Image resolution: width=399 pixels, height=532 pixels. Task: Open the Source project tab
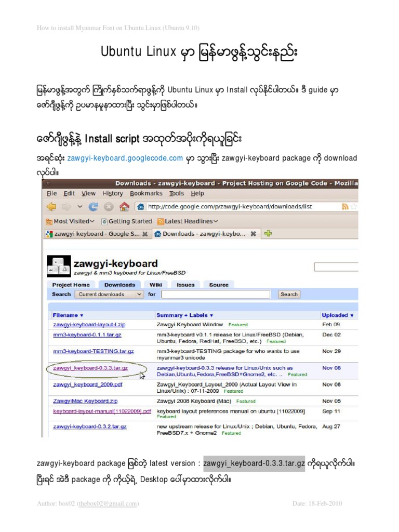coord(219,285)
